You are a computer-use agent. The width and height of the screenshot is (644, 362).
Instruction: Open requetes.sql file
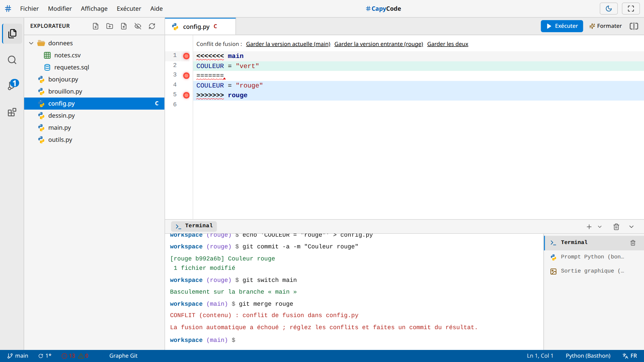(94, 67)
